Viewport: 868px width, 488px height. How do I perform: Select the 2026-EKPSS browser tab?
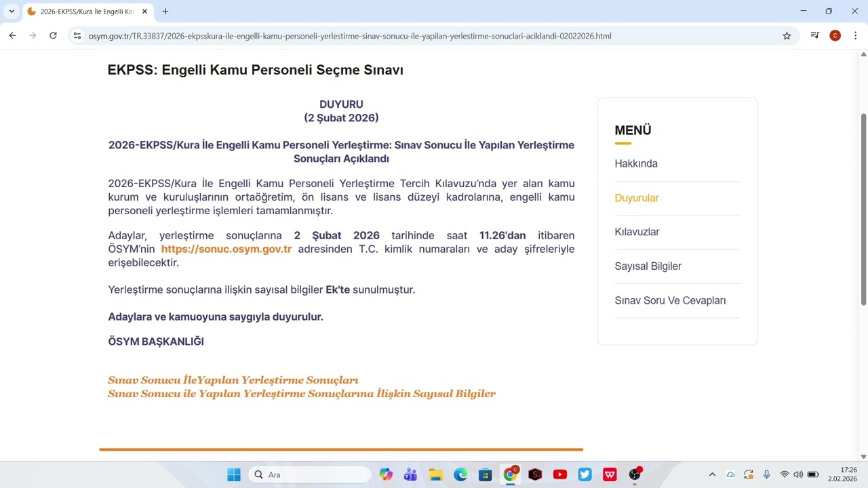(88, 12)
